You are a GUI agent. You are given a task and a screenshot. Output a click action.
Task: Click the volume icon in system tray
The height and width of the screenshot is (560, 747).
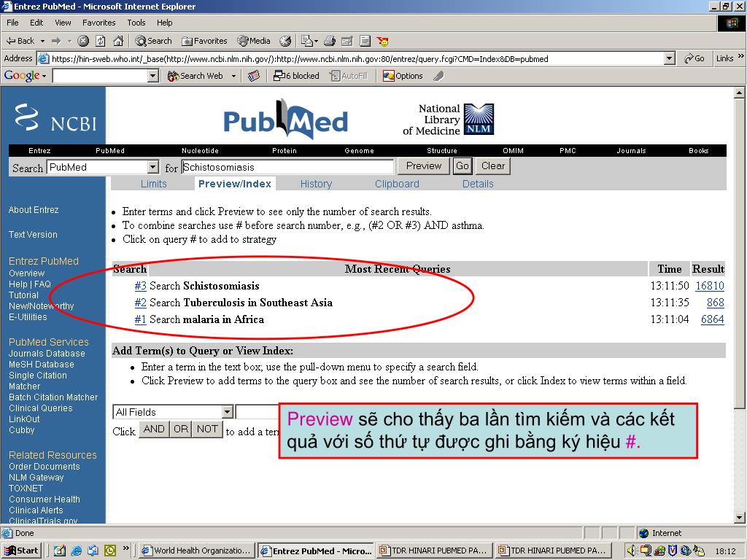coord(632,551)
